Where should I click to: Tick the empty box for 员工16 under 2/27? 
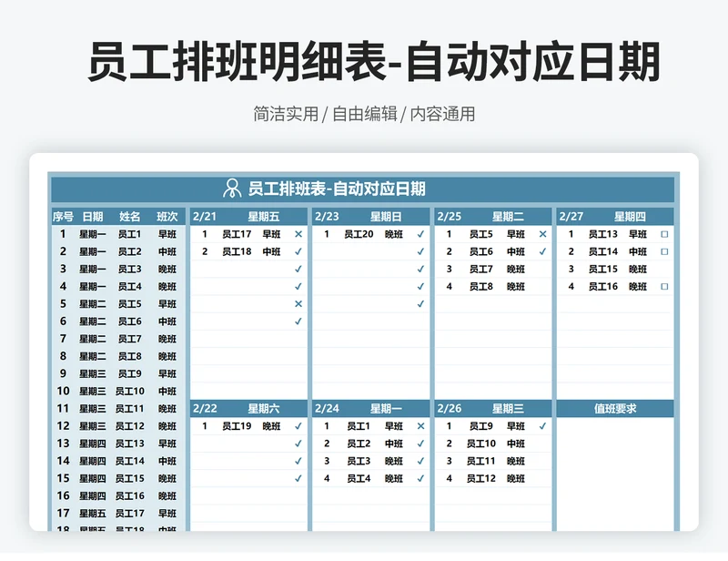[664, 286]
